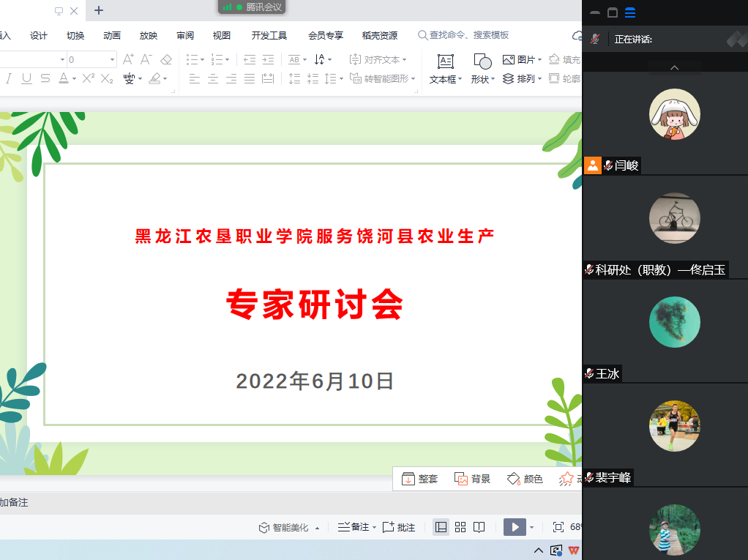Open the 开发工具 Developer Tools tab
The image size is (748, 560).
[x=269, y=35]
